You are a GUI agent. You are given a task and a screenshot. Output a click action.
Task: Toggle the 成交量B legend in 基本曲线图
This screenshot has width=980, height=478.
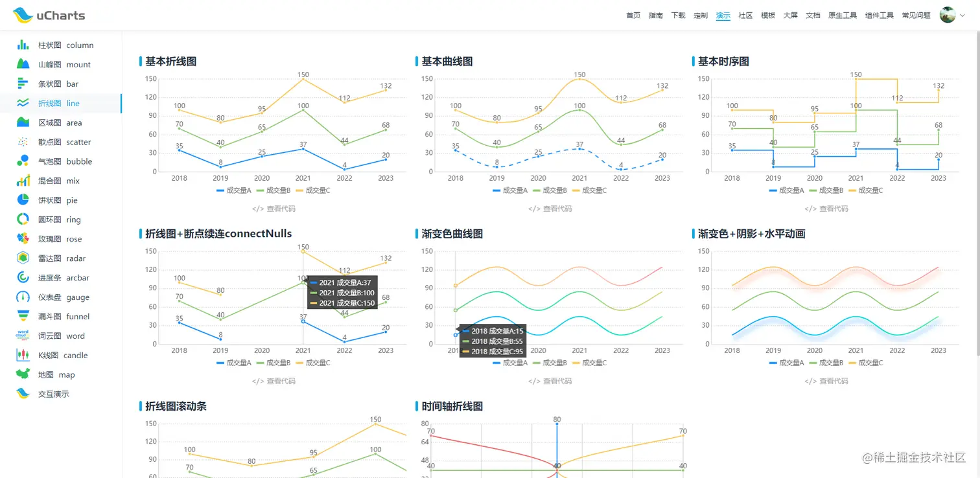[x=551, y=190]
